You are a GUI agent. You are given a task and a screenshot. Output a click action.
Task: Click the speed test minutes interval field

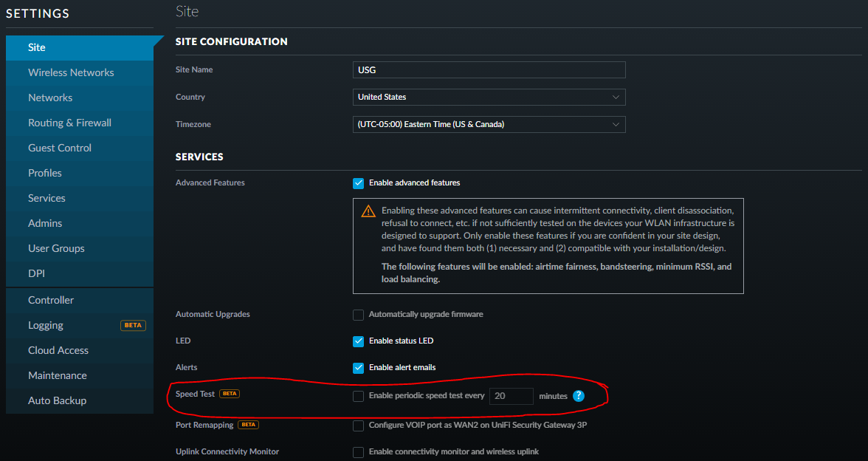511,396
